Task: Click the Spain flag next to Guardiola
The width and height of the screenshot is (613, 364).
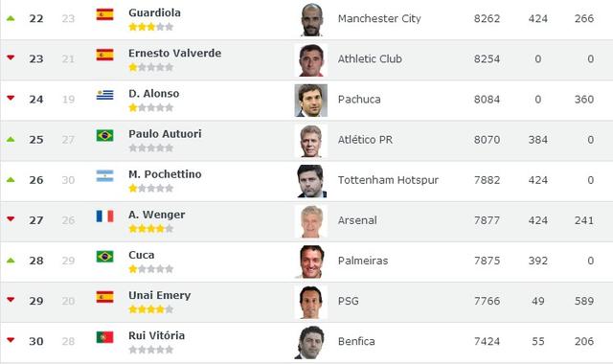Action: 104,14
